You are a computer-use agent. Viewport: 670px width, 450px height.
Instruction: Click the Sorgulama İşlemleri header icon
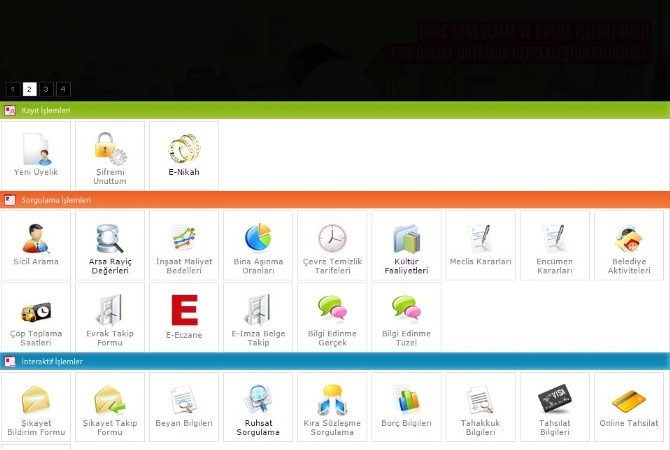[9, 200]
